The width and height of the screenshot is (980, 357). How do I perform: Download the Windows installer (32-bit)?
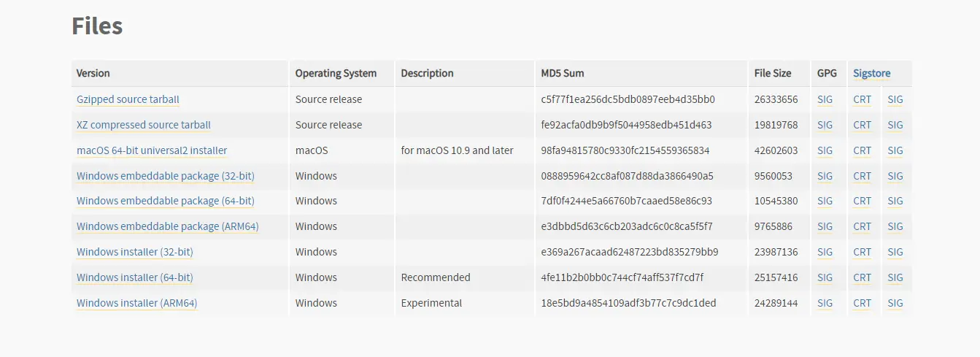point(135,252)
